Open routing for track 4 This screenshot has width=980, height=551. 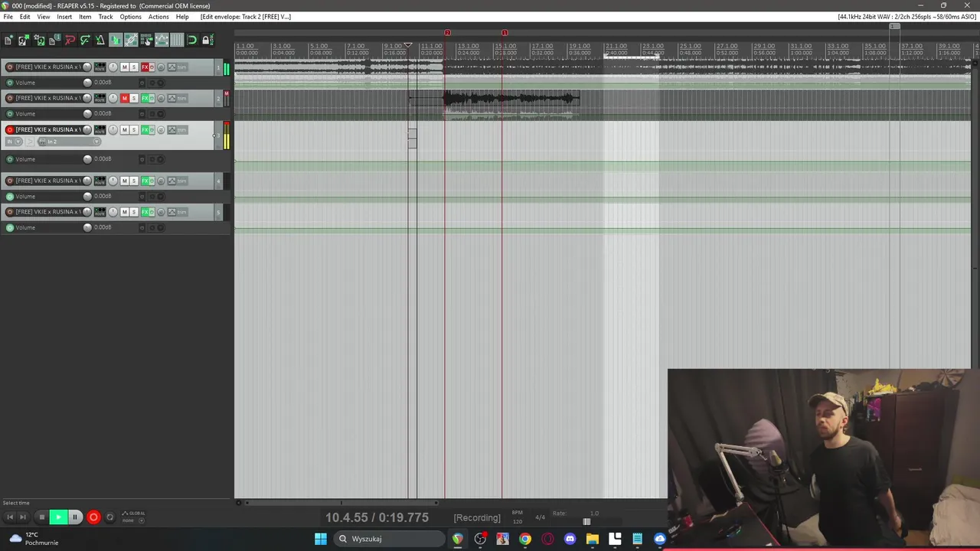coord(100,181)
